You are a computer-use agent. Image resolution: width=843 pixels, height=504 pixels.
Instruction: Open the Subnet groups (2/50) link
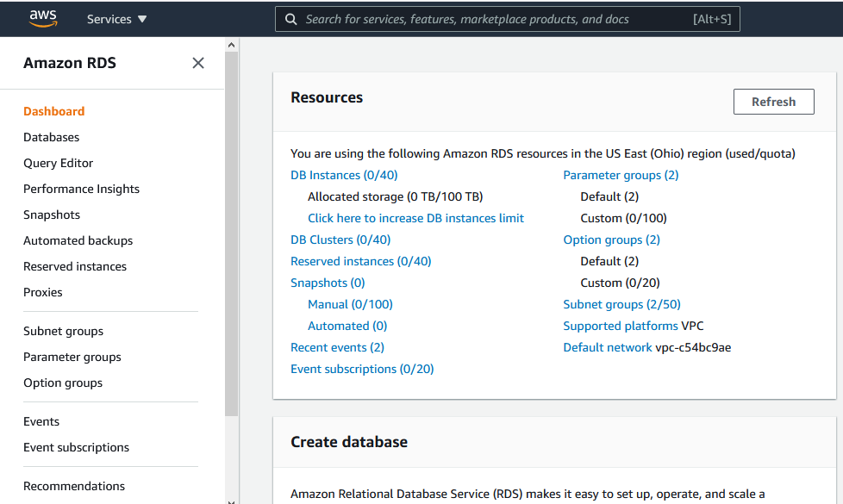pyautogui.click(x=621, y=304)
